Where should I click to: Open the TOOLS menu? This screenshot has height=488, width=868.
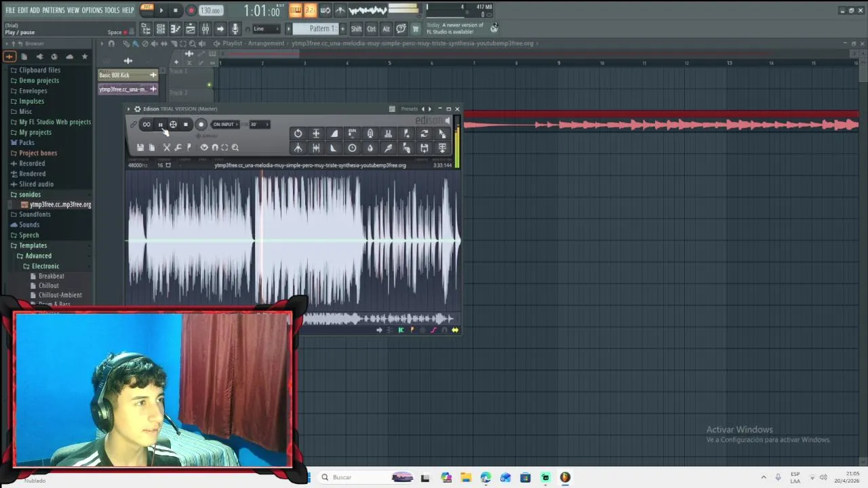(x=112, y=10)
